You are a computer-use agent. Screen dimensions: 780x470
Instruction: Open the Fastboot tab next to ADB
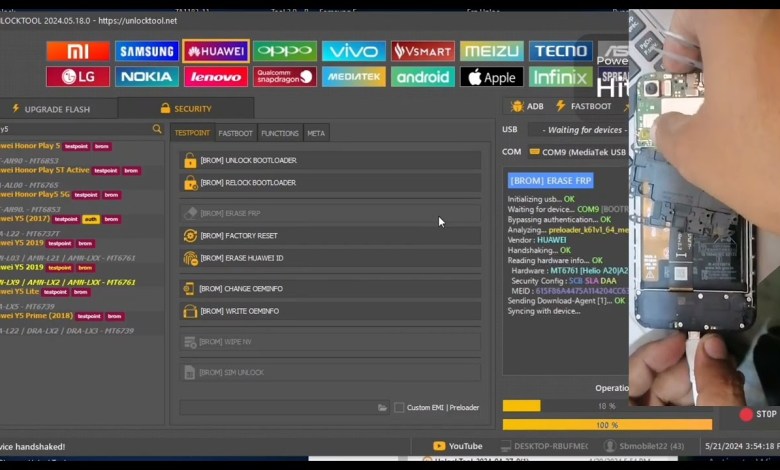(x=584, y=106)
